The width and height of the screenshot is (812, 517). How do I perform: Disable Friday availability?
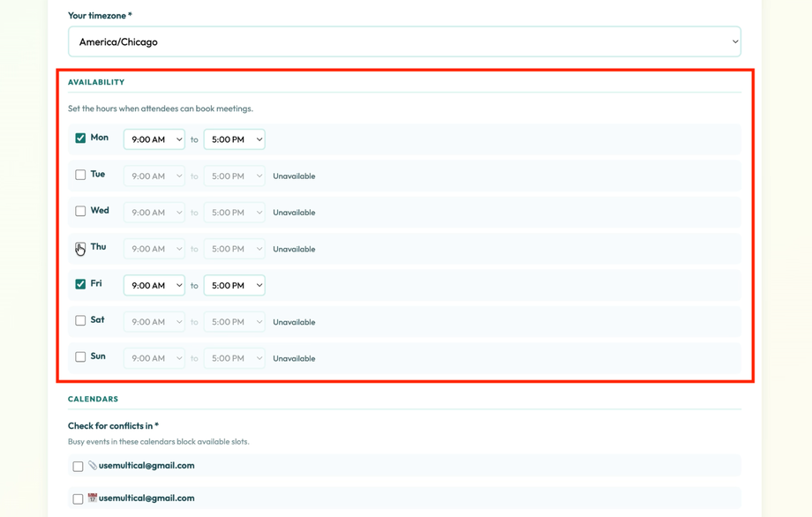(x=79, y=284)
